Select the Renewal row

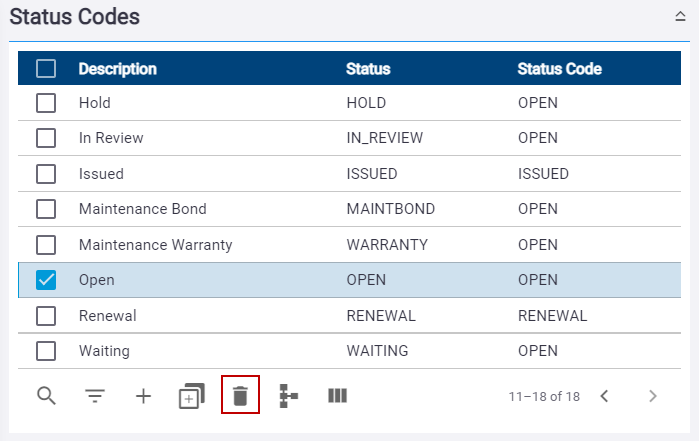(350, 316)
